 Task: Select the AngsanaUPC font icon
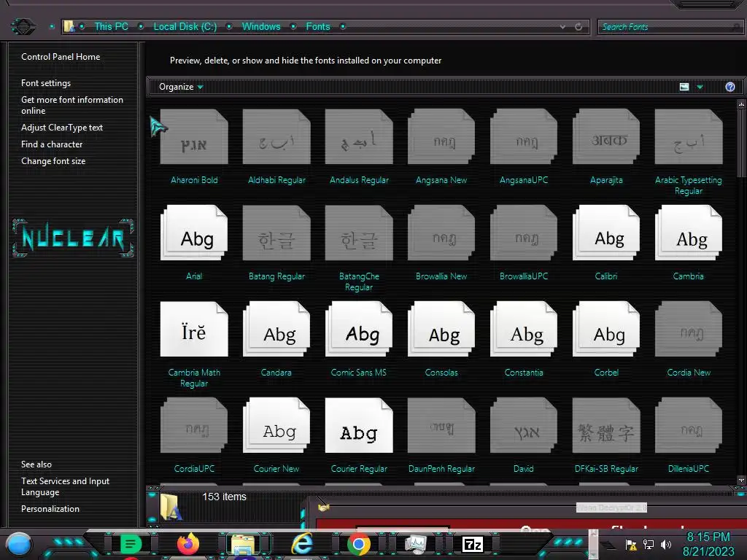click(524, 137)
